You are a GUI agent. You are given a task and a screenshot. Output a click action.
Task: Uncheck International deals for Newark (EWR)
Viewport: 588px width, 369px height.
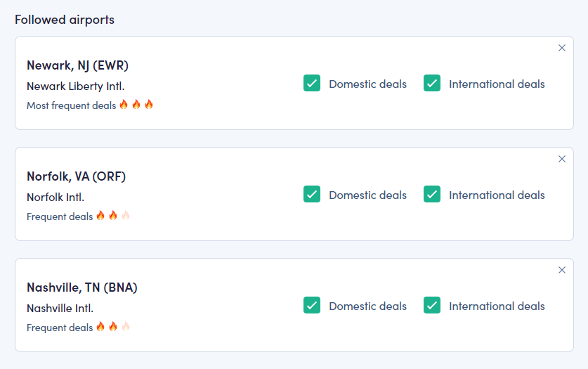click(x=432, y=83)
